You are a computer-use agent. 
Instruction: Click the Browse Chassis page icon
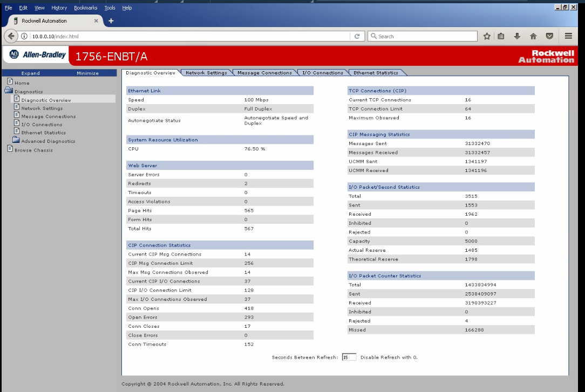(10, 148)
